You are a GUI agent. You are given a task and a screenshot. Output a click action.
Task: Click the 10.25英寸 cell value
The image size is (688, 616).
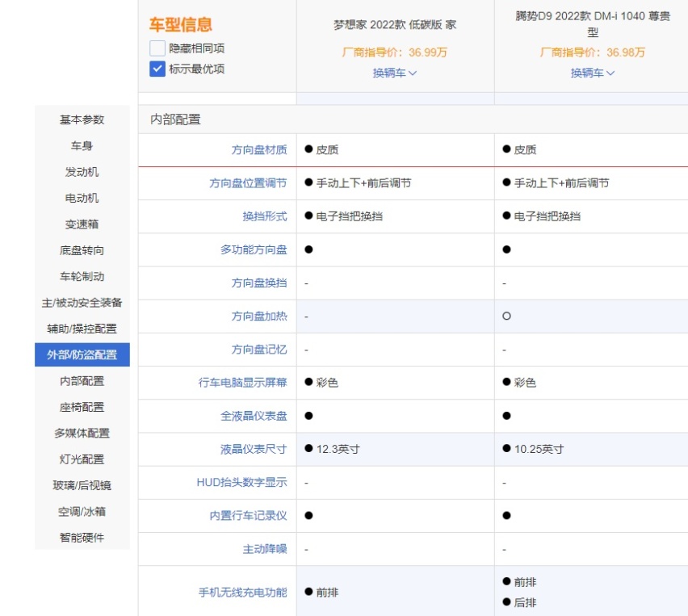539,449
